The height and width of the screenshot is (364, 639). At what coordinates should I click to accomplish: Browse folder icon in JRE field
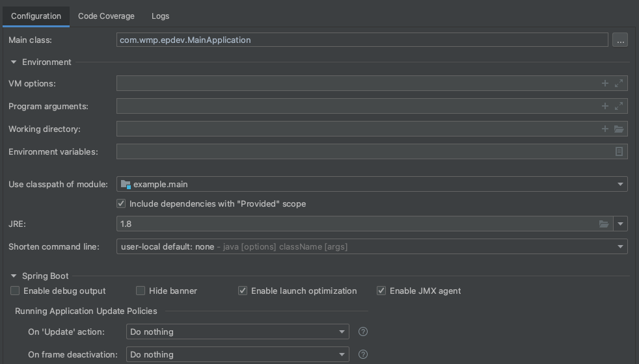point(604,224)
